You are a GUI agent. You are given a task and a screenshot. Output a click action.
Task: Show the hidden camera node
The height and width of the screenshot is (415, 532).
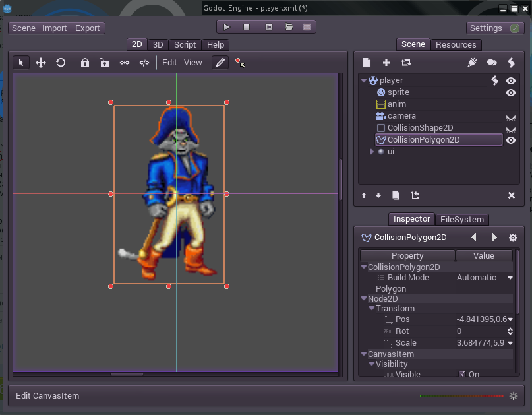[x=510, y=117]
